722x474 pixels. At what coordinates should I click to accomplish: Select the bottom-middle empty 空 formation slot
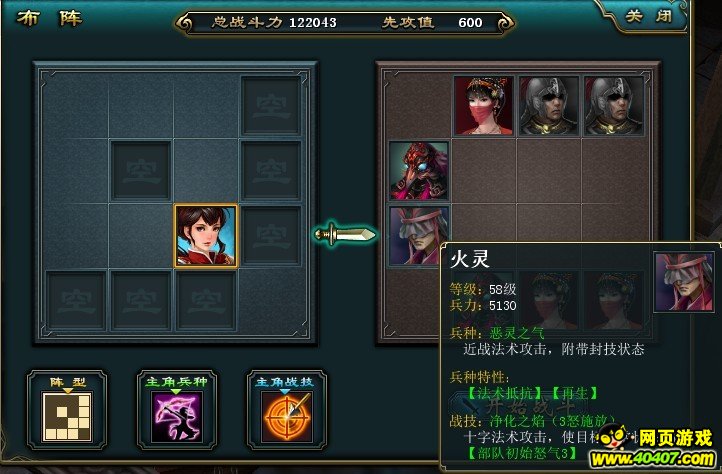(140, 301)
